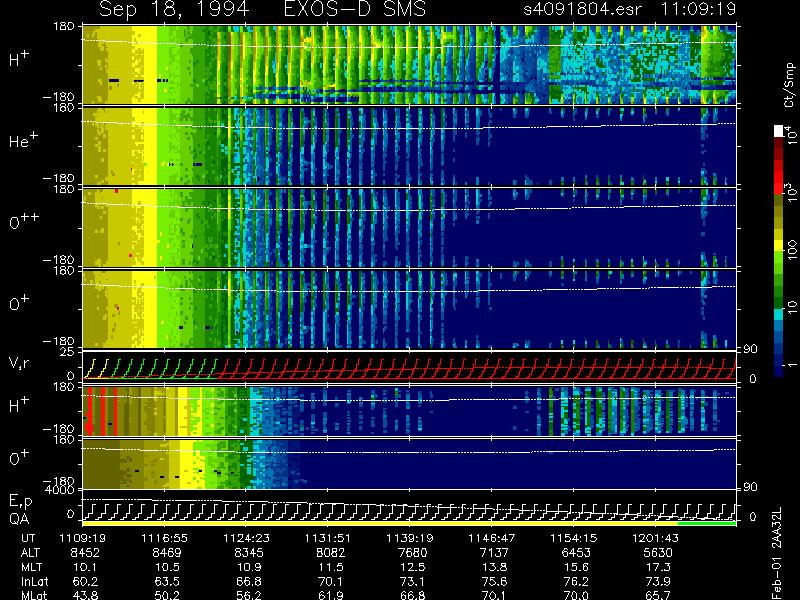Click the 'V,r' panel label

(19, 363)
